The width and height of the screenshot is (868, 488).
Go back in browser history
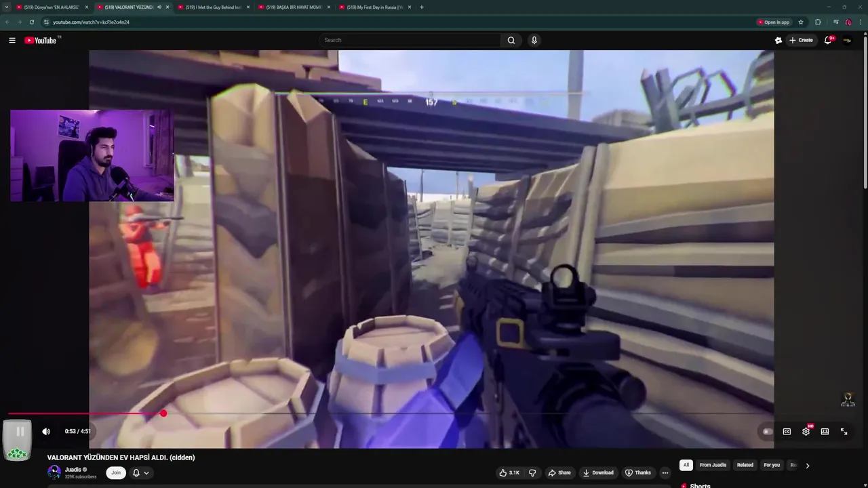click(x=7, y=22)
